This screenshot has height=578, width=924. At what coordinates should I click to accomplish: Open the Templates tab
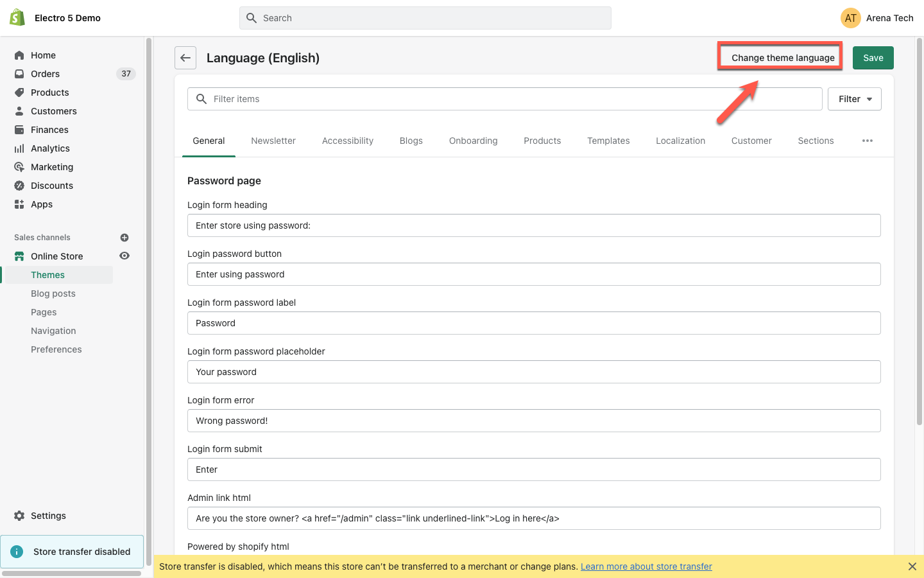608,141
